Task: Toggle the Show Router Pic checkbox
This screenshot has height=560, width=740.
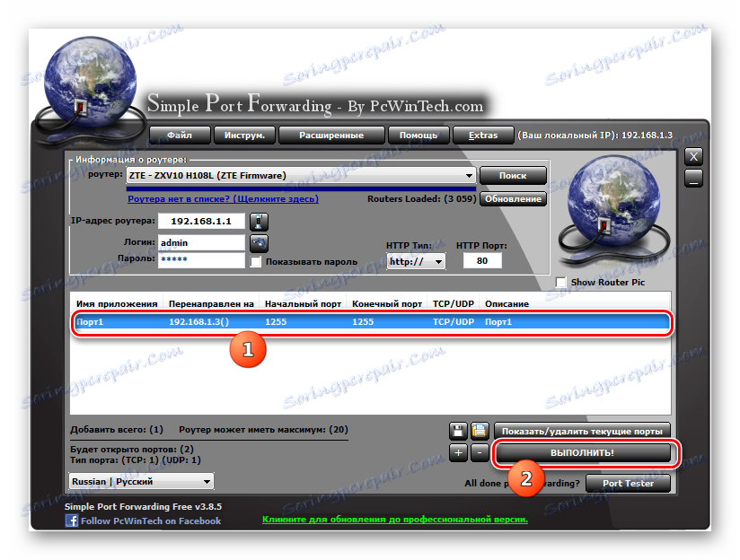Action: pos(560,282)
